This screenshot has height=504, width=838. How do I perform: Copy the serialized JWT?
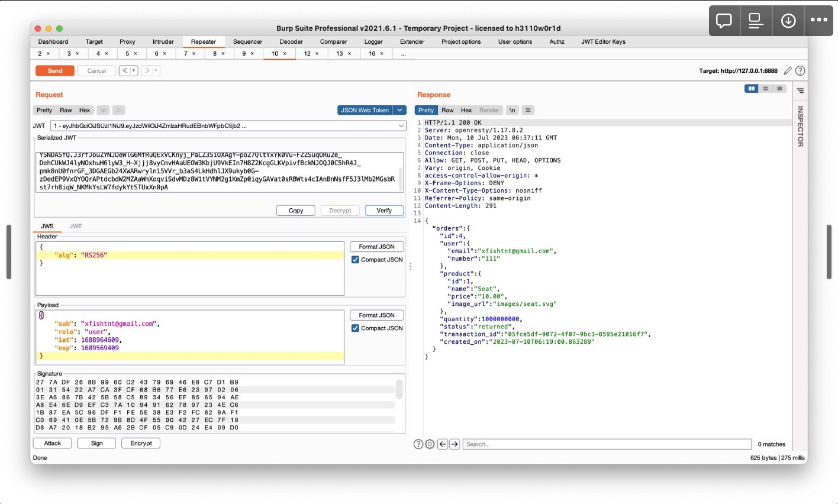(x=296, y=211)
